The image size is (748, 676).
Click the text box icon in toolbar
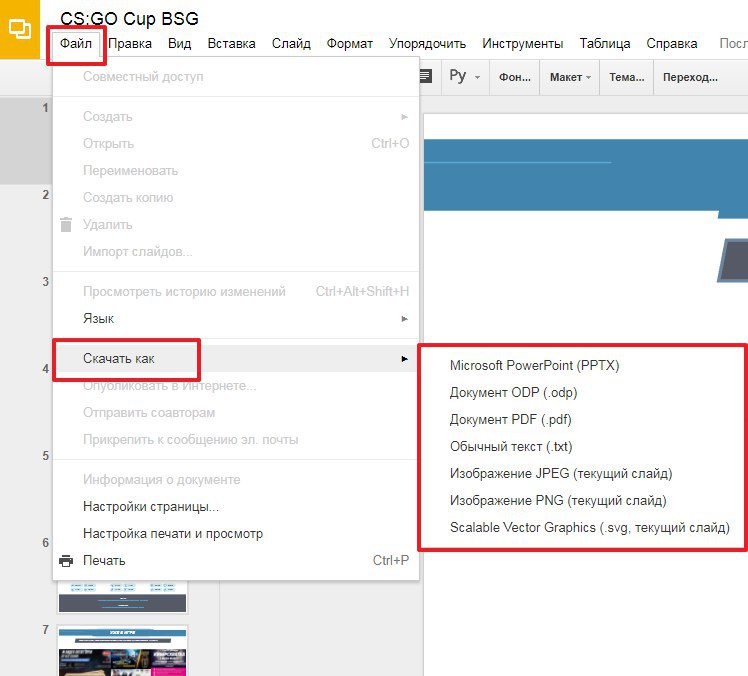[x=426, y=76]
